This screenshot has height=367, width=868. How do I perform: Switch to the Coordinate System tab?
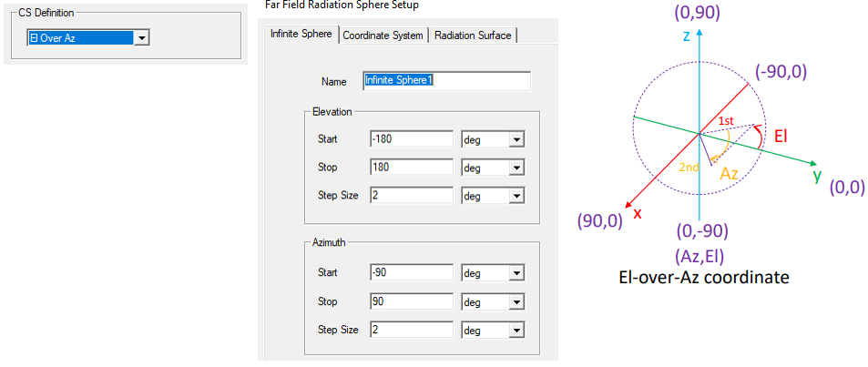(383, 36)
